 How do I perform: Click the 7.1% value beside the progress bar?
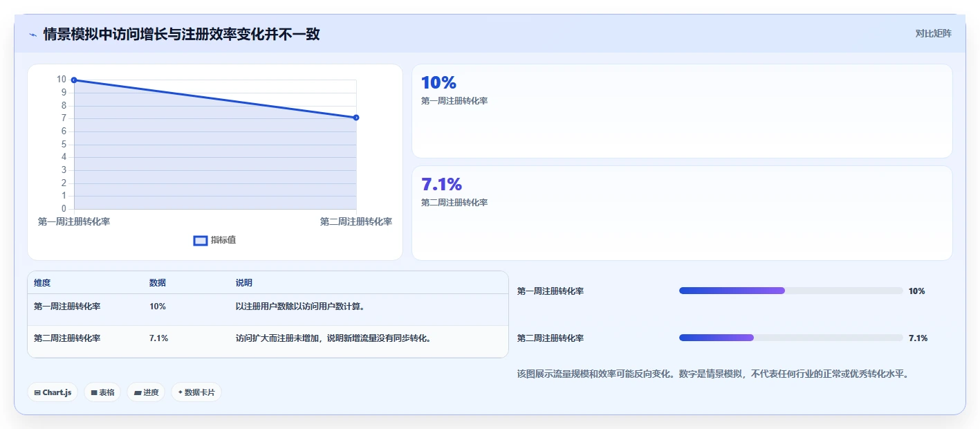click(x=918, y=338)
